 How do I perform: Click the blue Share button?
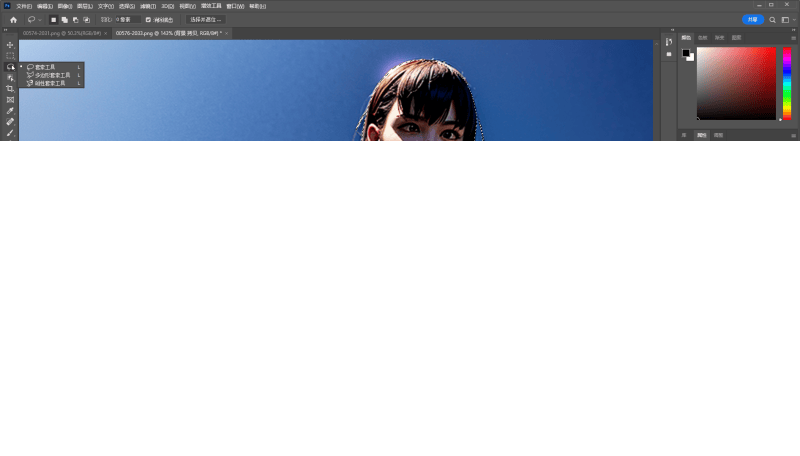click(x=752, y=19)
